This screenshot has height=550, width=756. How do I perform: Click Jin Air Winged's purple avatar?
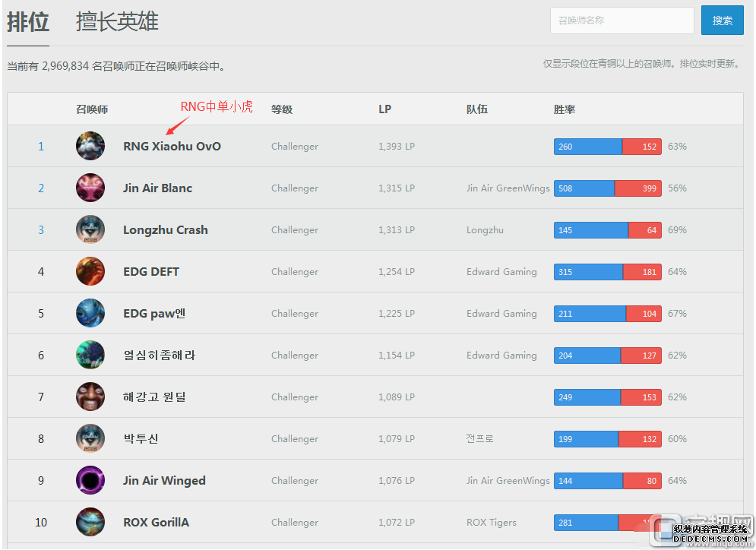point(90,480)
